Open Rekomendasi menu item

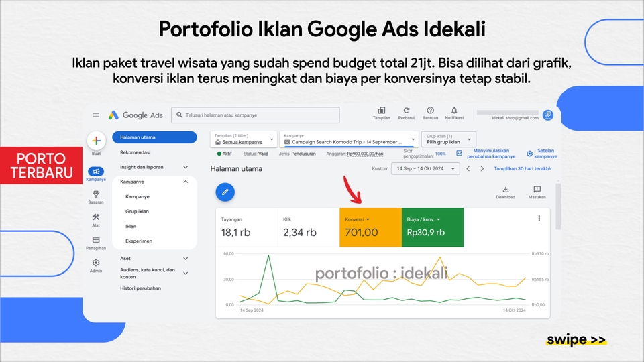click(135, 152)
